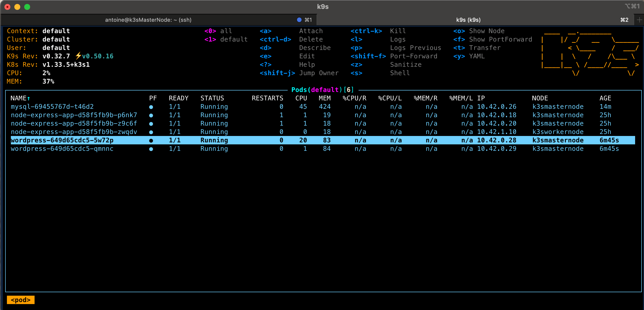Click the AGE column header
This screenshot has height=310, width=644.
[605, 98]
